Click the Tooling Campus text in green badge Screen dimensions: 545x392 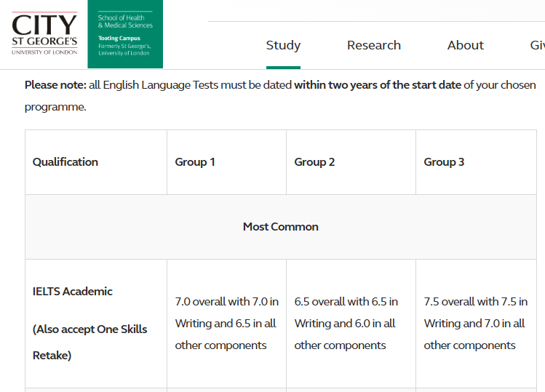click(119, 39)
